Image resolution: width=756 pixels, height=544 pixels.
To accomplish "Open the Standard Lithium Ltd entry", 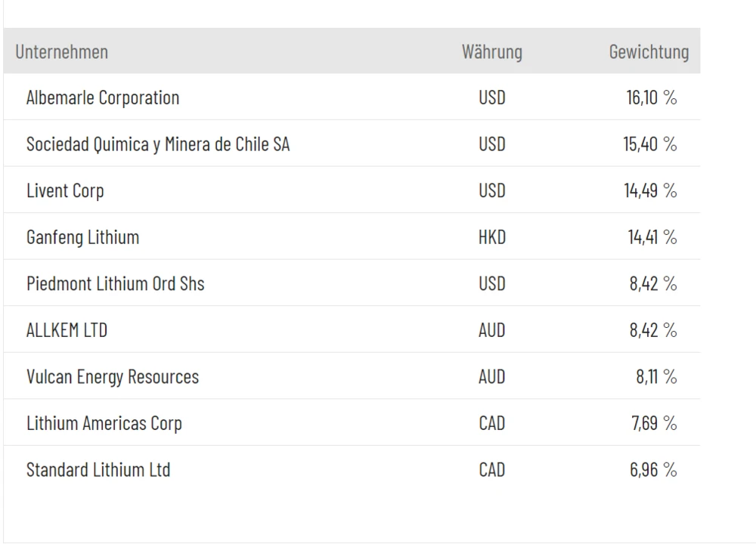I will pyautogui.click(x=98, y=470).
